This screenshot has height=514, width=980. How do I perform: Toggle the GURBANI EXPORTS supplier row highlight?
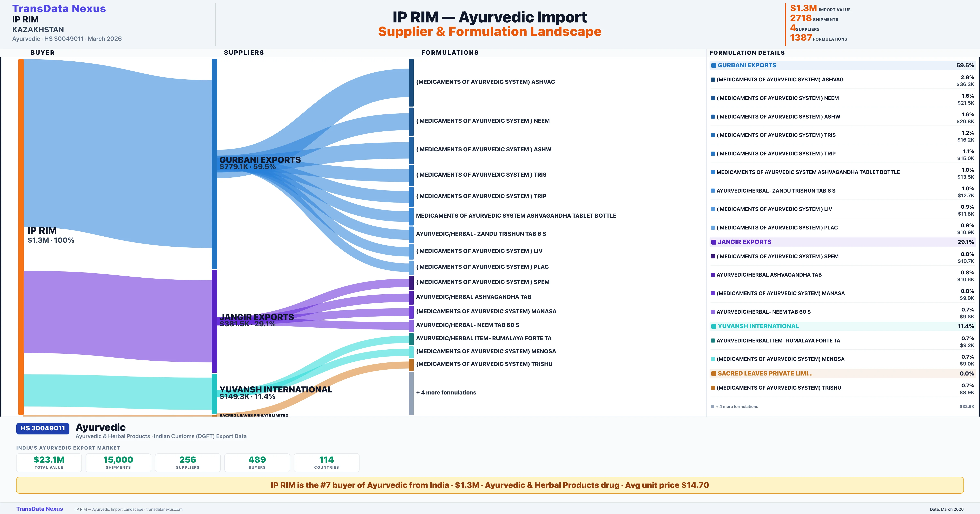799,65
